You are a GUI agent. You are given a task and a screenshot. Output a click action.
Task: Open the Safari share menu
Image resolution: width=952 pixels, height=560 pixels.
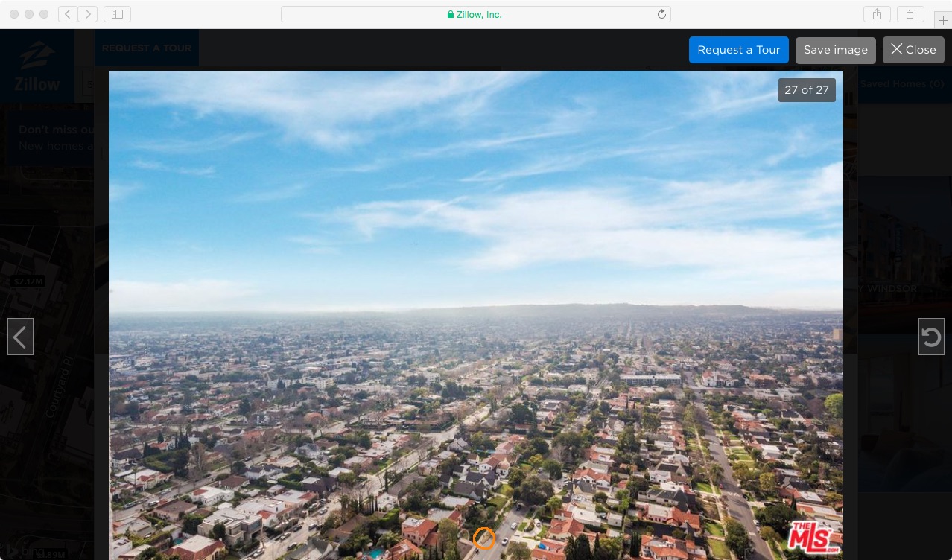877,14
